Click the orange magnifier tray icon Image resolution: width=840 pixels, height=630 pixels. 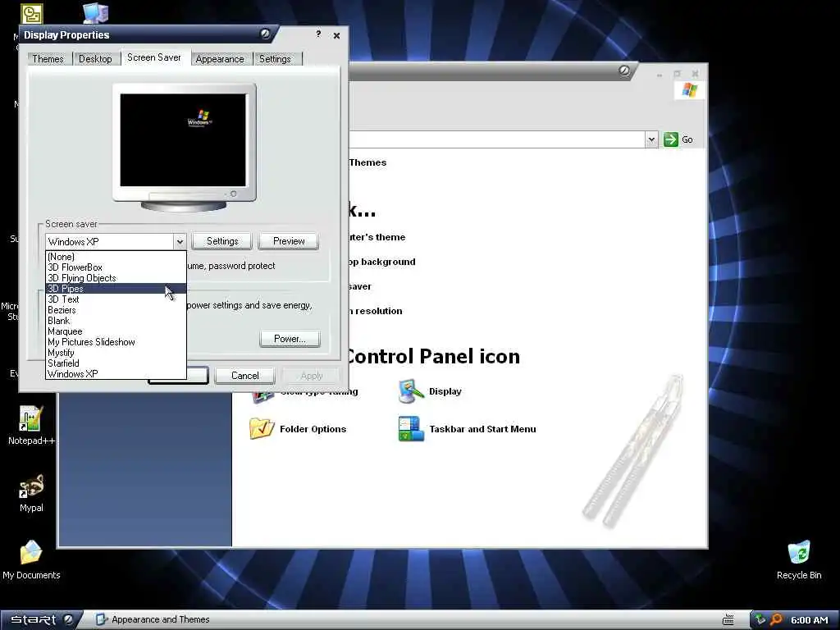coord(776,620)
